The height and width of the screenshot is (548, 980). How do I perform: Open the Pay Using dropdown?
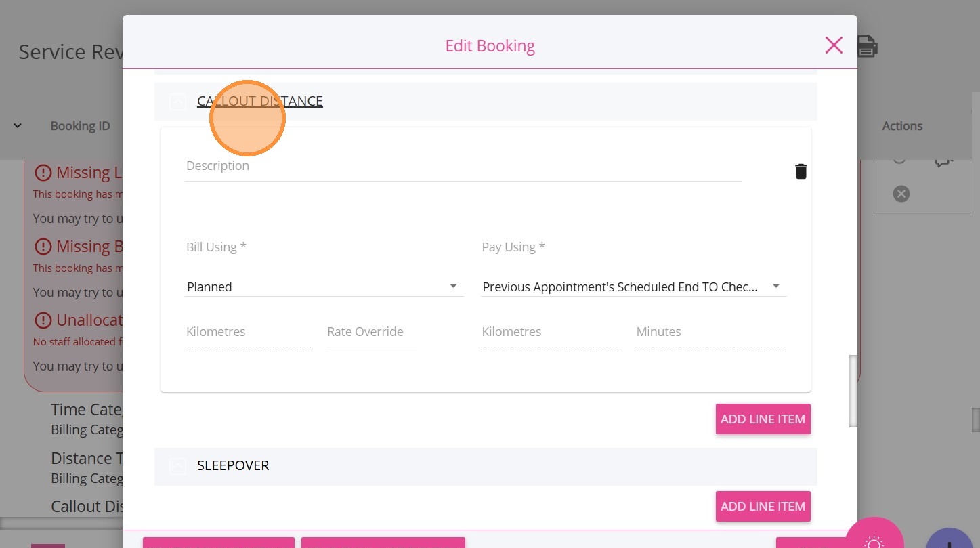tap(633, 287)
